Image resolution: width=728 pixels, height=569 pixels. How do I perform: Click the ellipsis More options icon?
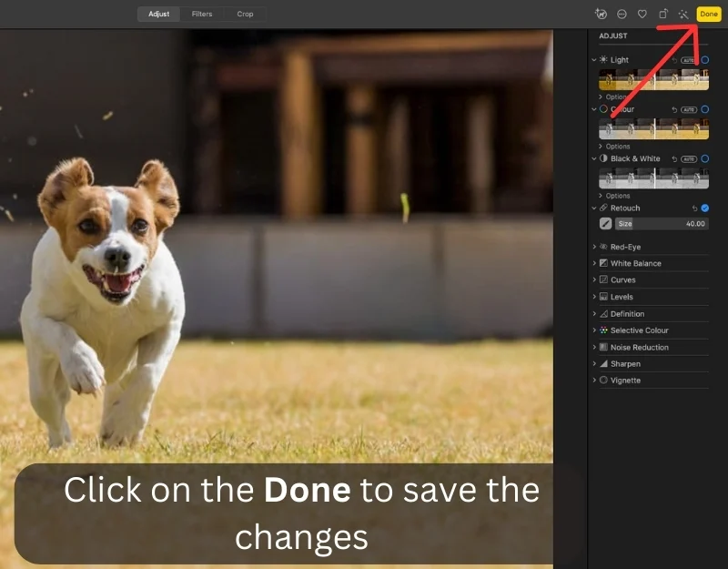[x=622, y=15]
